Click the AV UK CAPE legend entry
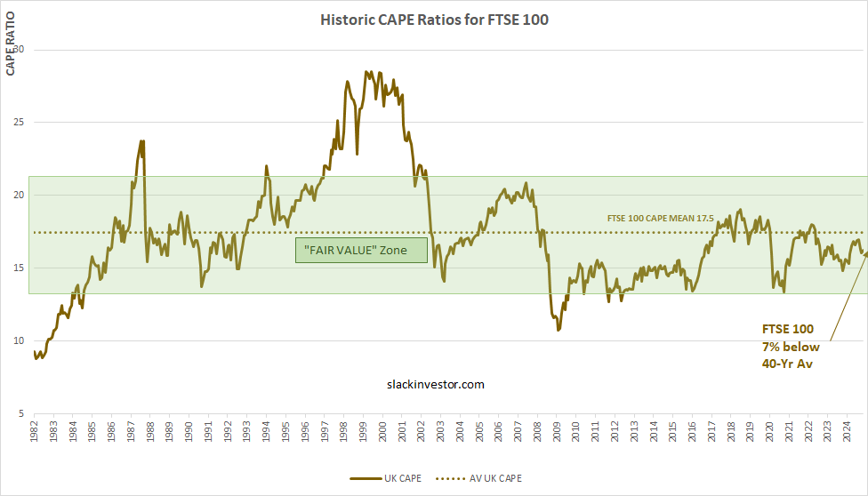The width and height of the screenshot is (868, 496). [478, 478]
